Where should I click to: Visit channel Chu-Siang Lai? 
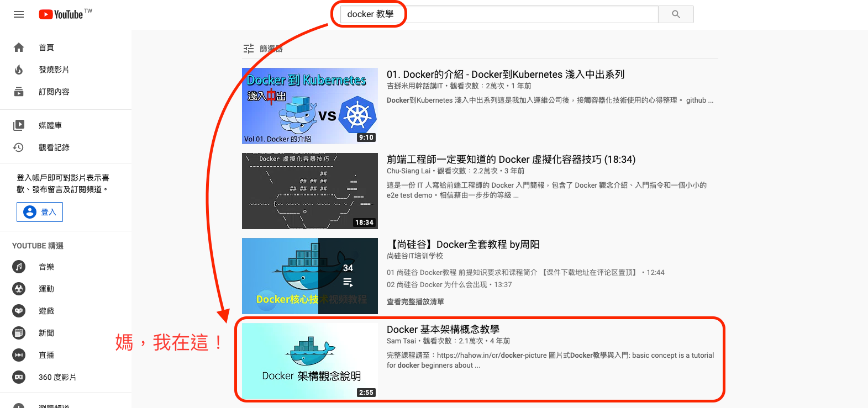[x=408, y=171]
